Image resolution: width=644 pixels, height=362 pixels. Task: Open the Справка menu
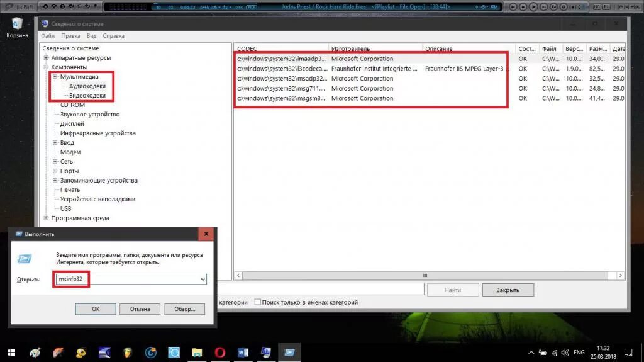(113, 36)
